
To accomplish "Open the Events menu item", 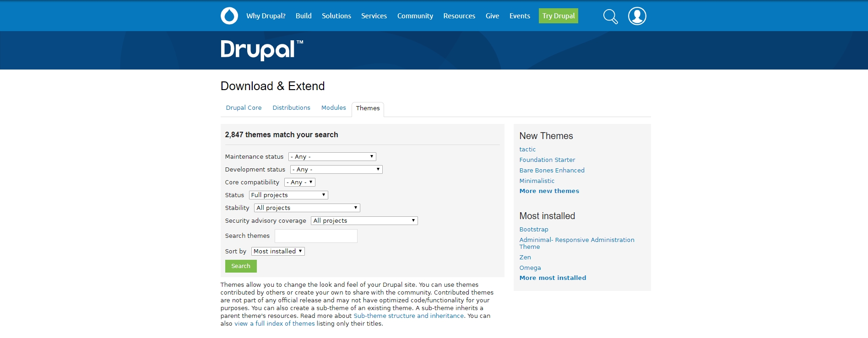I will 520,16.
